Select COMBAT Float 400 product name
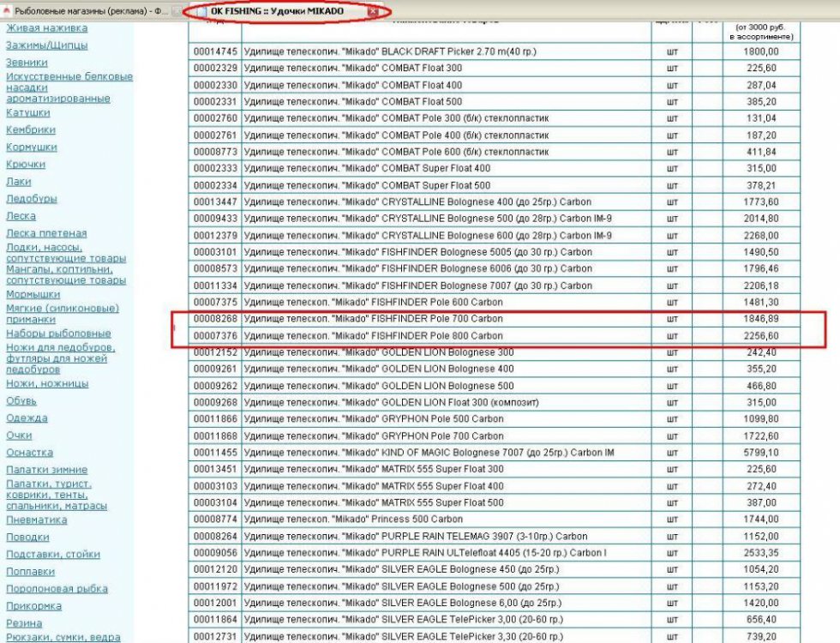 353,85
